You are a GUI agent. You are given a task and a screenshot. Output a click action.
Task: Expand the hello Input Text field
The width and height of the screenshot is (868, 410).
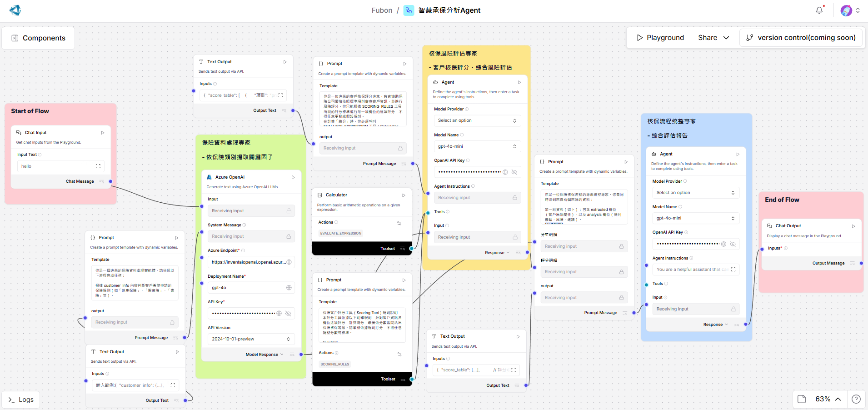point(98,166)
